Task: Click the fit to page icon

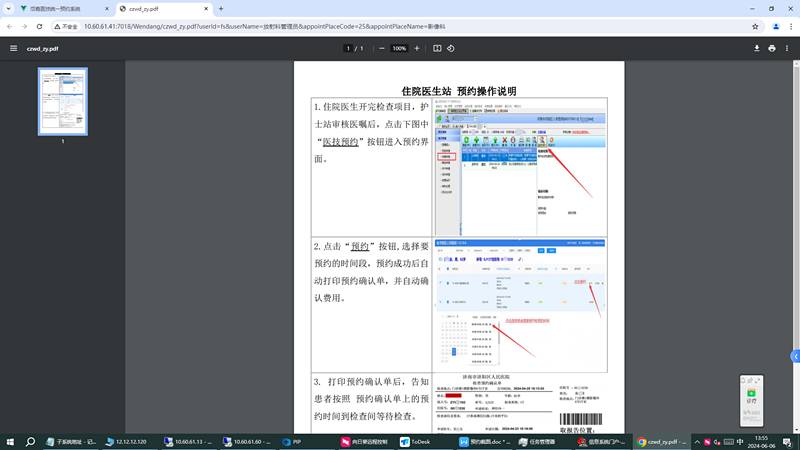Action: [437, 48]
